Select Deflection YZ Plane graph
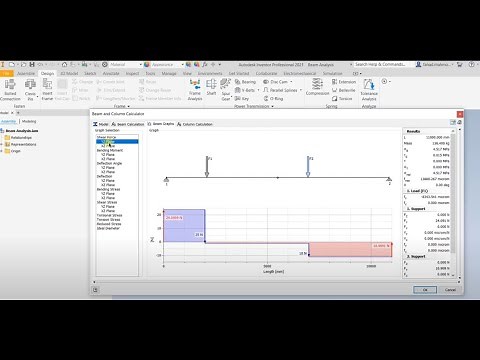 [108, 181]
